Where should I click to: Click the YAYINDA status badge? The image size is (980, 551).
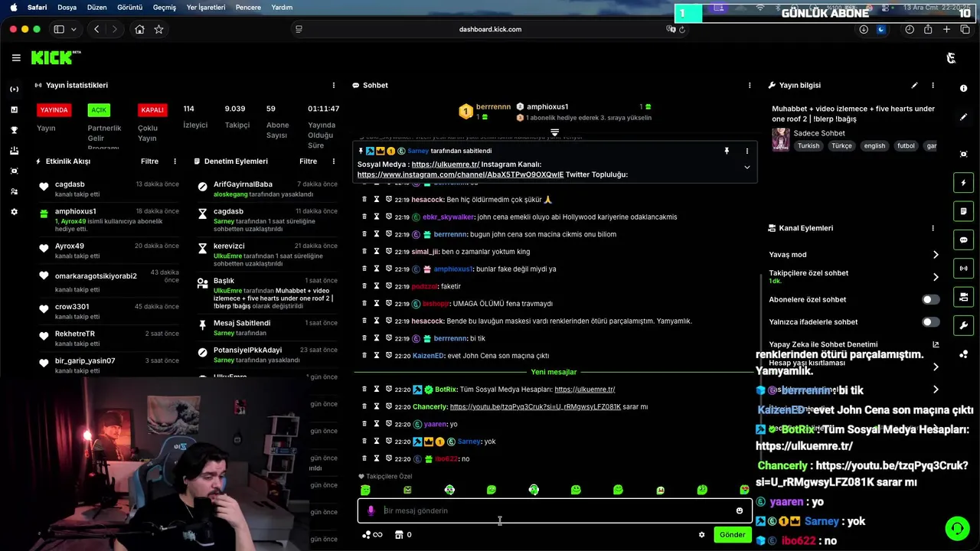[x=54, y=110]
